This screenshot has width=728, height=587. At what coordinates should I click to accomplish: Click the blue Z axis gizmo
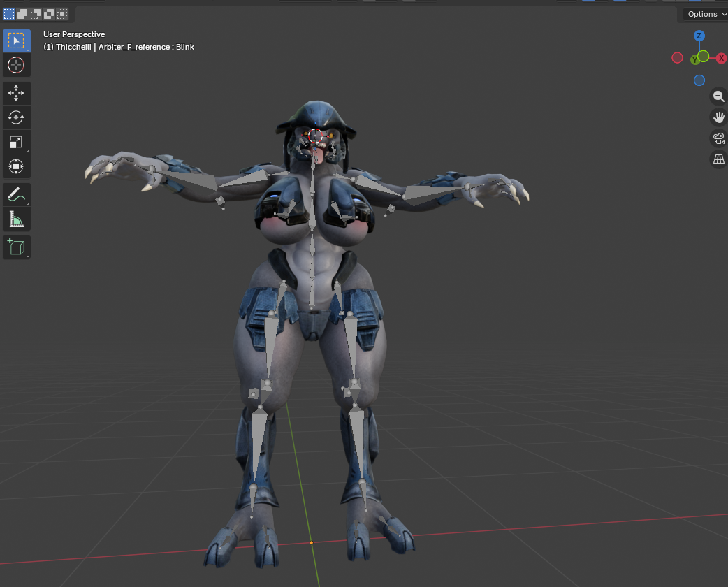[699, 36]
